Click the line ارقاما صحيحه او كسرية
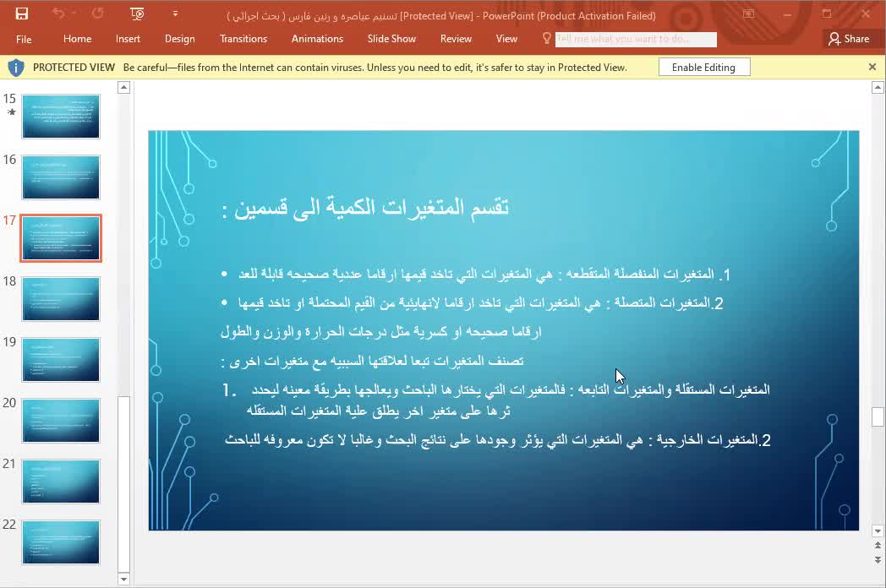Viewport: 886px width, 588px height. click(x=380, y=331)
